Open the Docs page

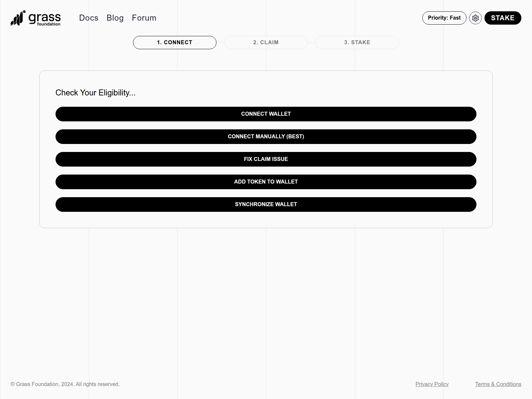point(88,18)
